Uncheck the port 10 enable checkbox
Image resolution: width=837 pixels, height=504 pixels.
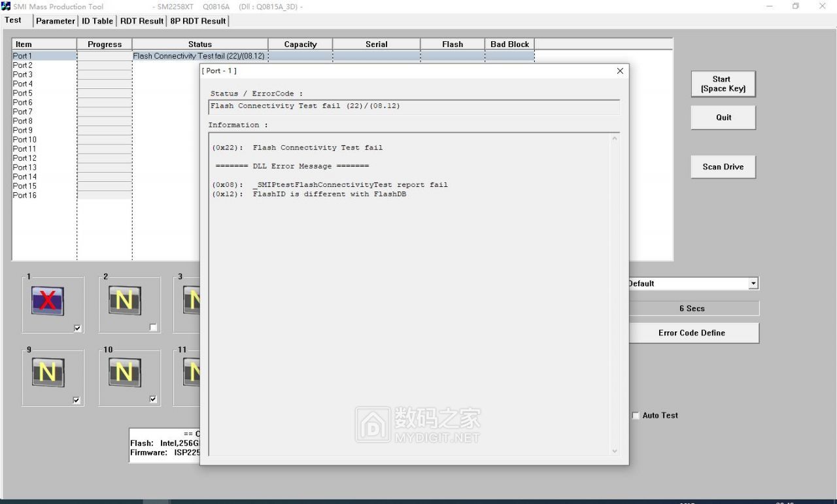point(153,399)
